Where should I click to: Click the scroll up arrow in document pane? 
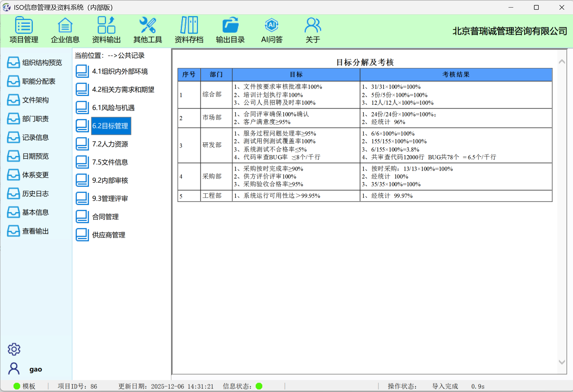[x=562, y=62]
